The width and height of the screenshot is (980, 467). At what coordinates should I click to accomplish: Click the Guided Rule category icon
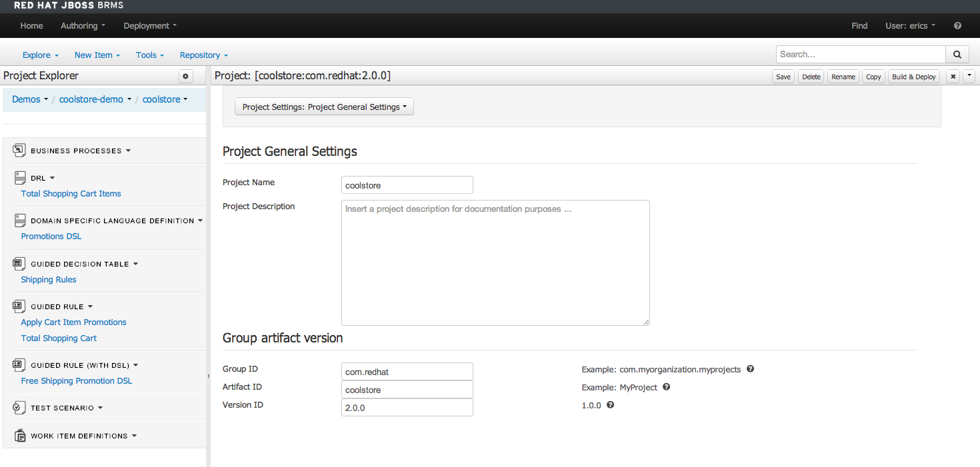tap(19, 306)
